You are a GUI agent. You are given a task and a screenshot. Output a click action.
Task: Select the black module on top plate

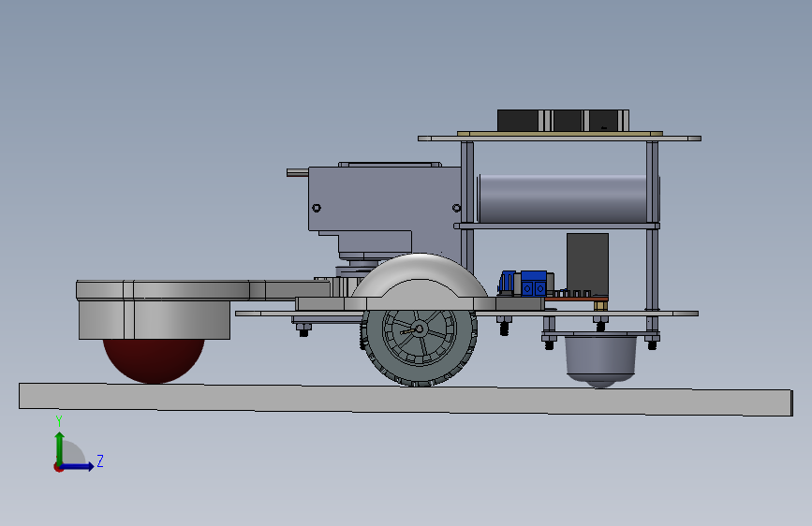coord(563,121)
